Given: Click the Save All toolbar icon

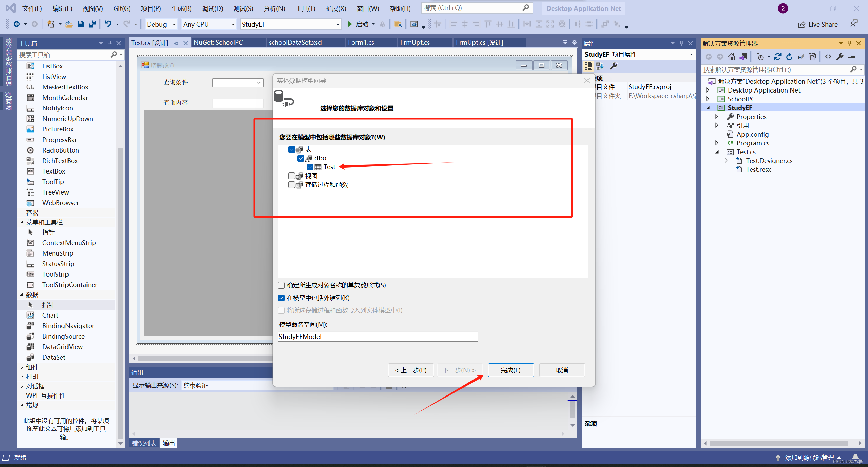Looking at the screenshot, I should pos(92,24).
